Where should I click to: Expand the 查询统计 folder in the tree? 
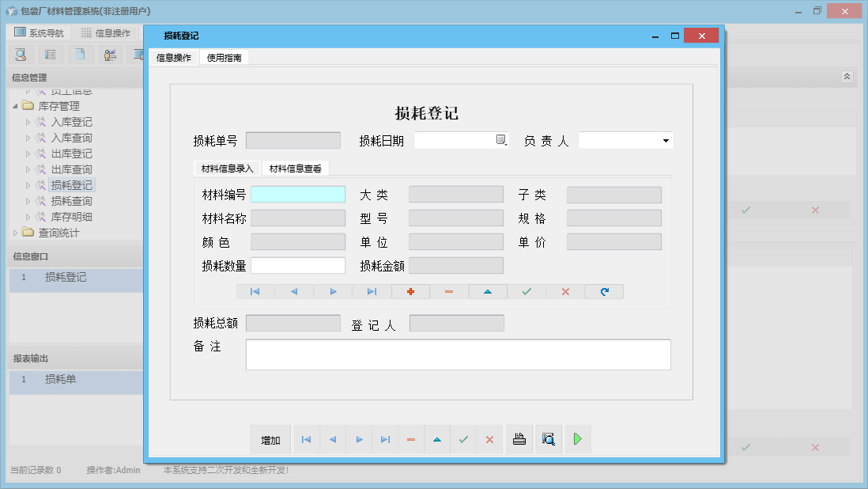[x=16, y=233]
